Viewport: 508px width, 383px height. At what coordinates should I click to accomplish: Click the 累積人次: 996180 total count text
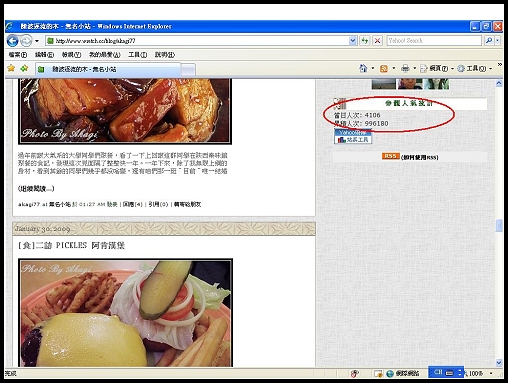361,124
